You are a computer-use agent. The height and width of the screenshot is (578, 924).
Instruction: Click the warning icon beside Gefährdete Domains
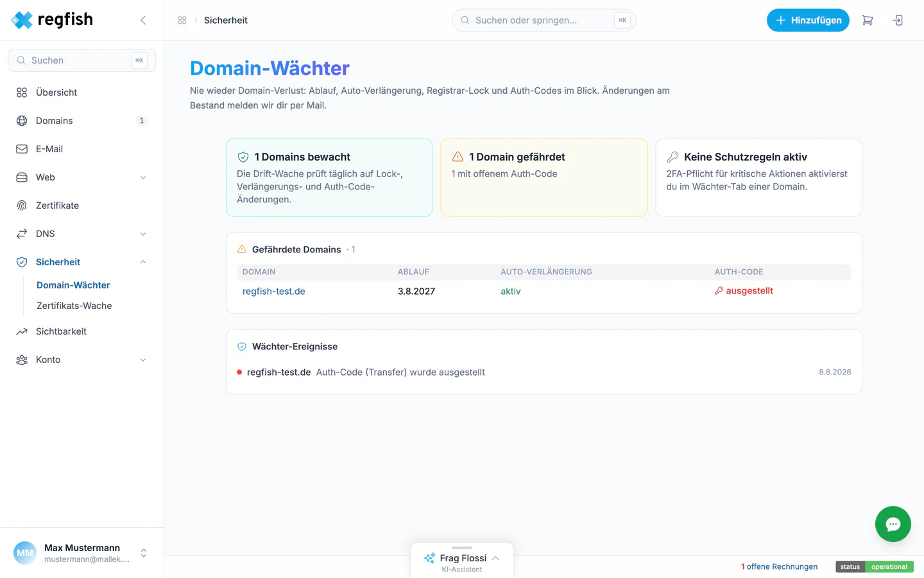point(242,249)
